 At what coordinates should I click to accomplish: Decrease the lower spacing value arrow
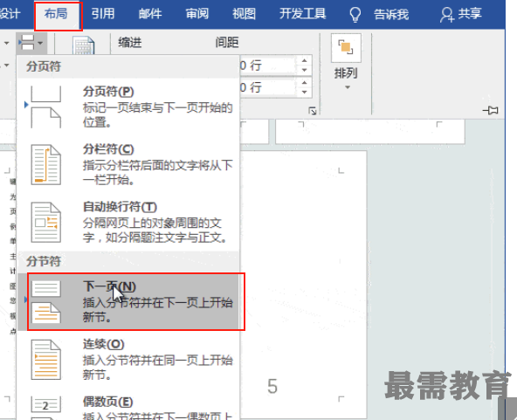pyautogui.click(x=304, y=92)
